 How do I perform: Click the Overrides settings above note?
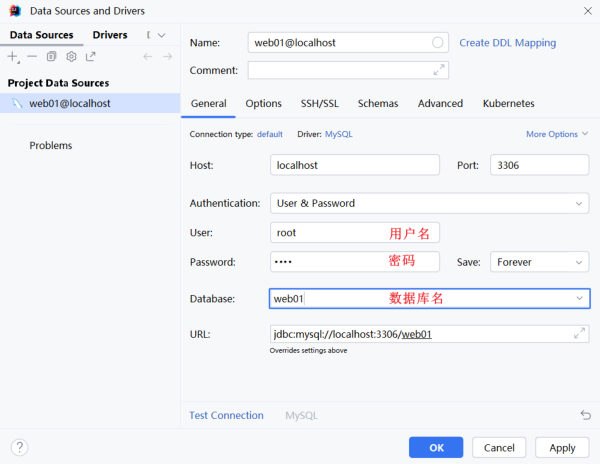point(308,350)
